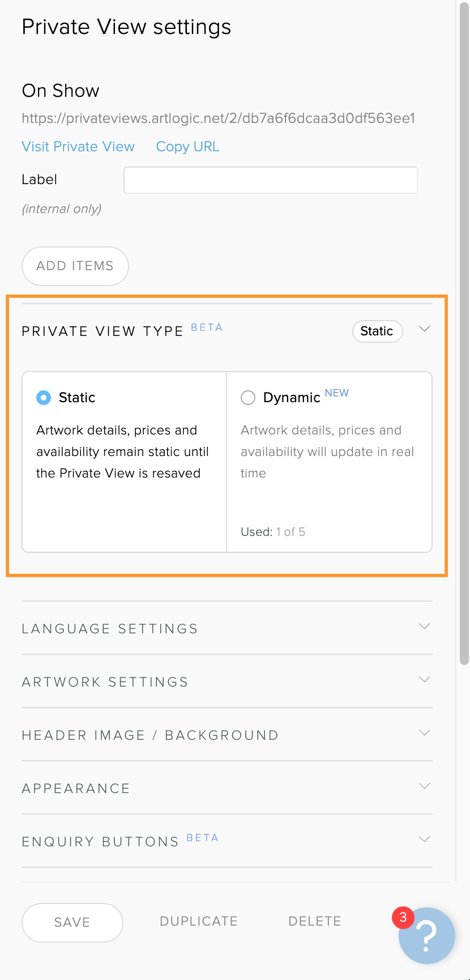This screenshot has width=470, height=980.
Task: Click the Enquiry Buttons section heading
Action: tap(100, 842)
